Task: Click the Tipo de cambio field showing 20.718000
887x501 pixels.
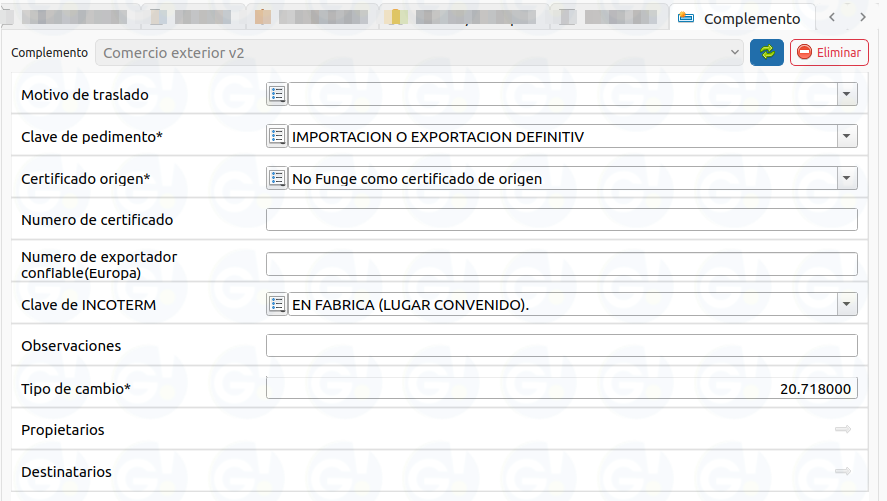Action: pos(562,388)
